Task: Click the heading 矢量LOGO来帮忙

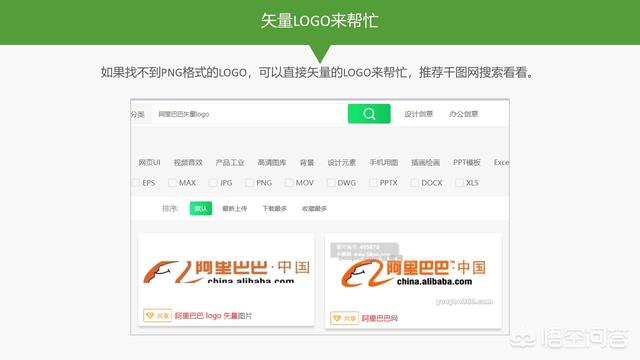Action: point(320,21)
